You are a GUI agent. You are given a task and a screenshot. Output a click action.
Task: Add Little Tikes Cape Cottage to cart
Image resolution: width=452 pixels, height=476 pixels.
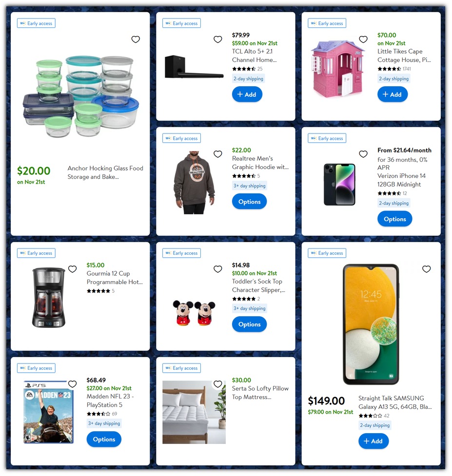coord(393,95)
